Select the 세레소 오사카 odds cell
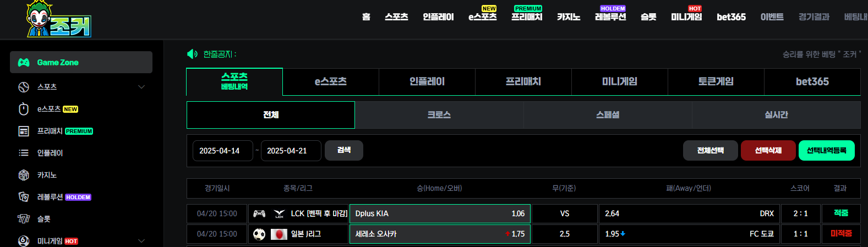 440,234
